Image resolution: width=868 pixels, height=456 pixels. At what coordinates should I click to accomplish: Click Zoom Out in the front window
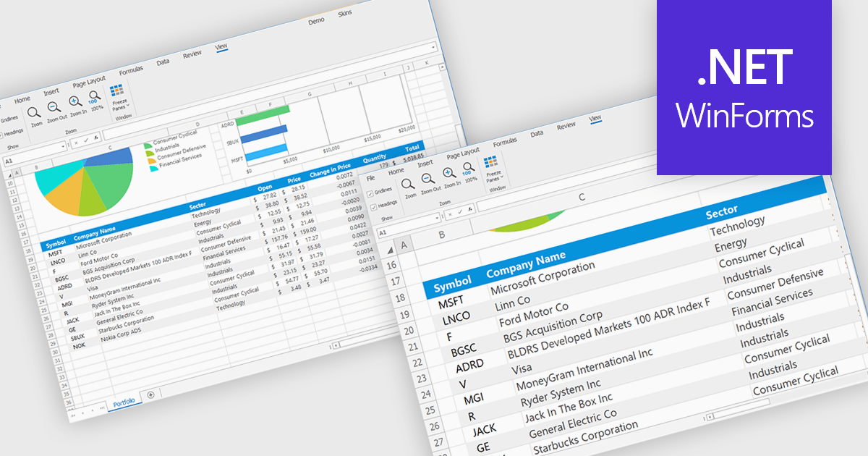point(428,179)
